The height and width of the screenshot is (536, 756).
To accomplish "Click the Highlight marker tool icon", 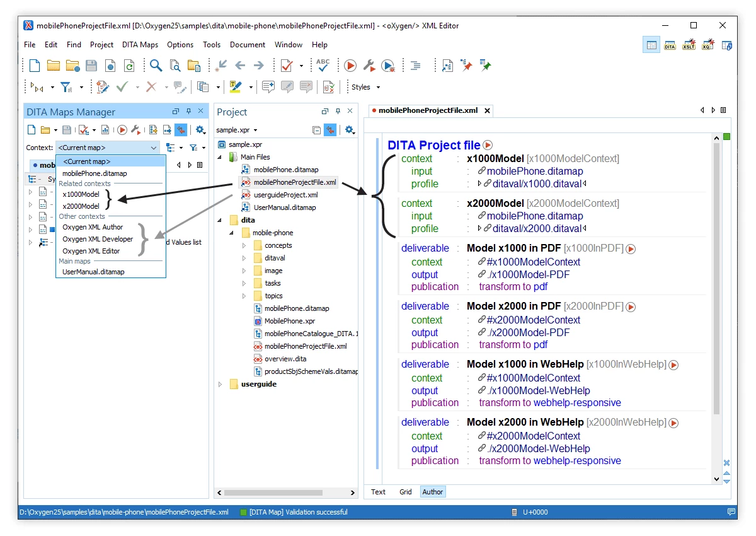I will coord(236,87).
